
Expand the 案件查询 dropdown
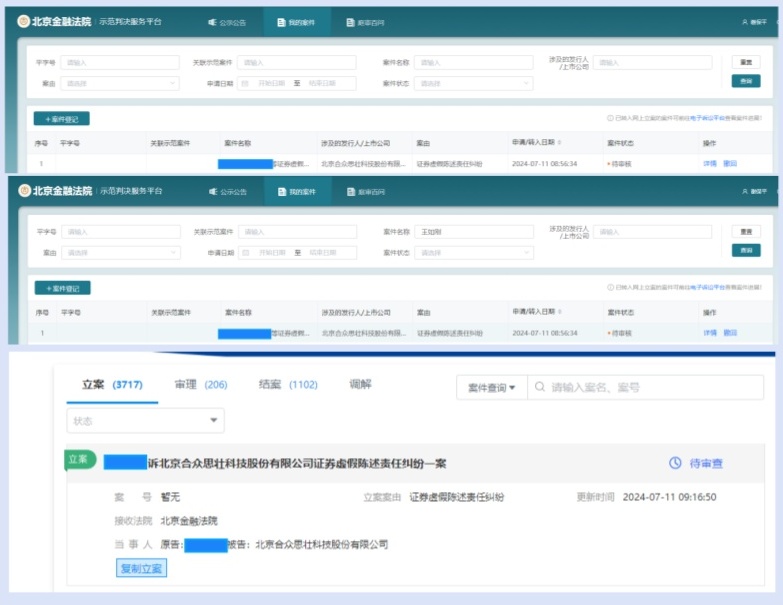click(492, 387)
